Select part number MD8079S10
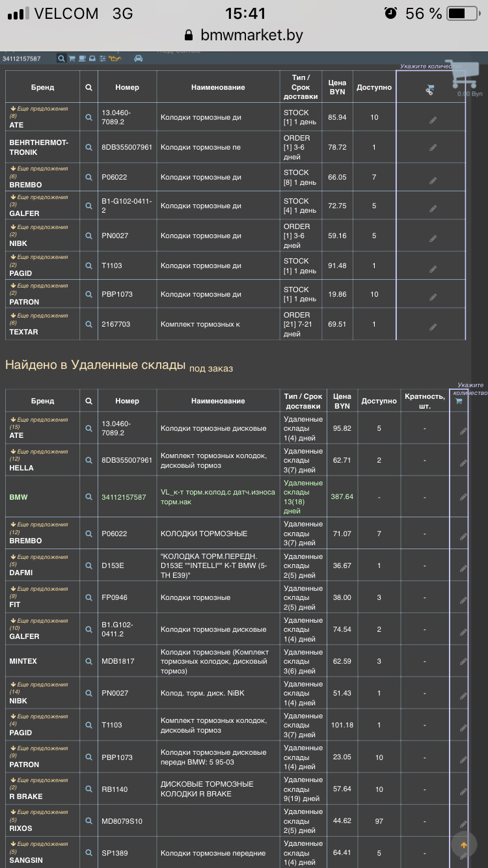The width and height of the screenshot is (488, 868). click(x=122, y=821)
